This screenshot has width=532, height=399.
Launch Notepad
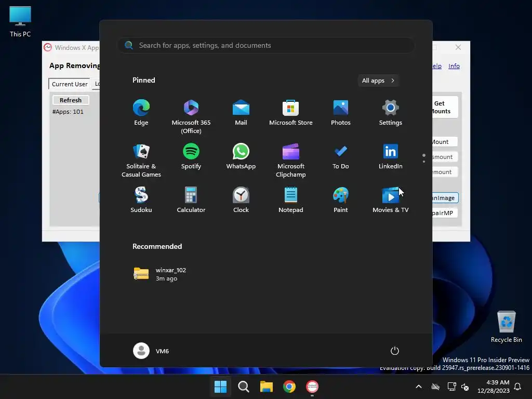[291, 200]
